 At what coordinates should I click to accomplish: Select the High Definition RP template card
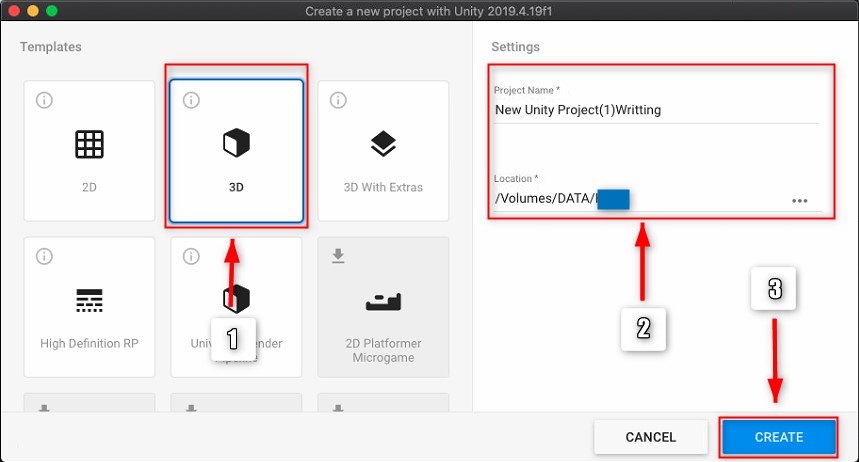pyautogui.click(x=89, y=307)
